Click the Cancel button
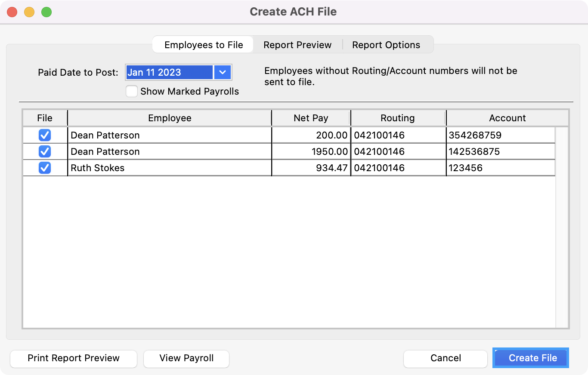This screenshot has width=588, height=375. 446,358
